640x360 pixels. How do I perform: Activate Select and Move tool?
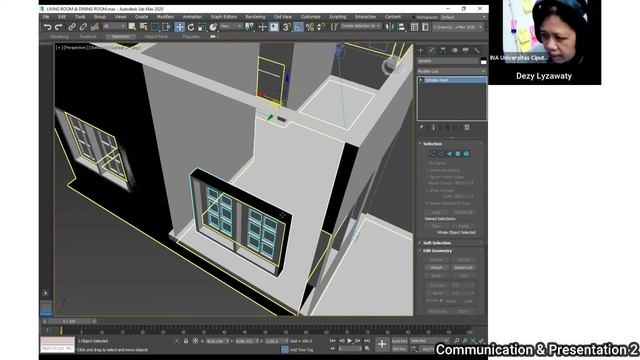pyautogui.click(x=179, y=27)
